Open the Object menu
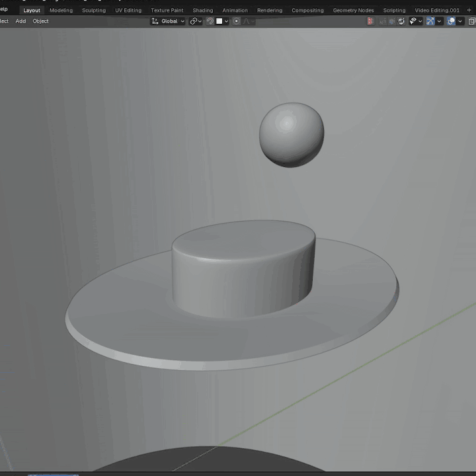The image size is (476, 476). pyautogui.click(x=40, y=21)
